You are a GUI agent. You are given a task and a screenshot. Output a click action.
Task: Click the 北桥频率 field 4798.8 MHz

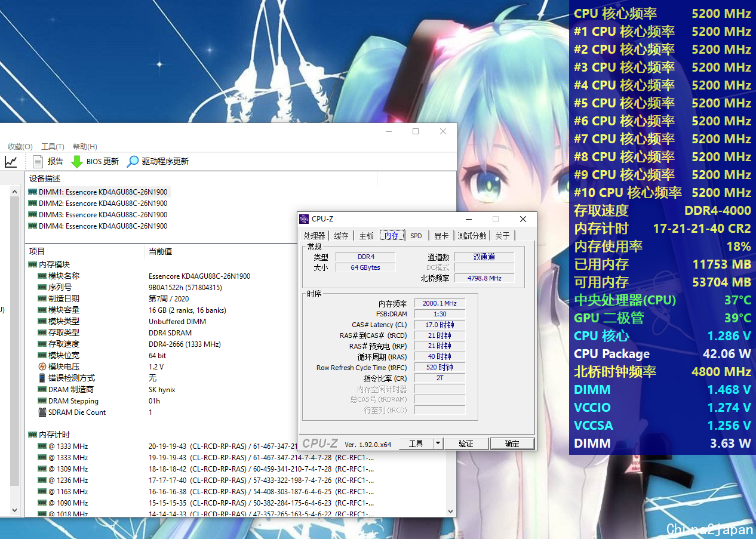point(484,278)
